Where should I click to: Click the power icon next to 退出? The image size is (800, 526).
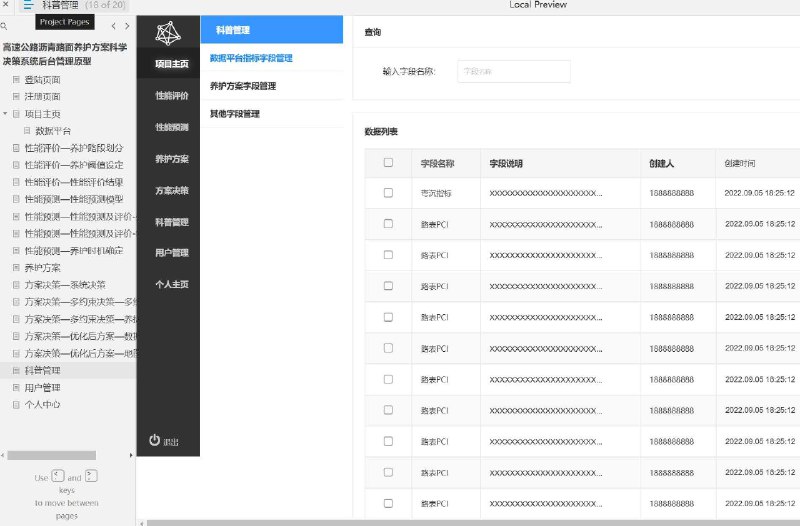155,440
